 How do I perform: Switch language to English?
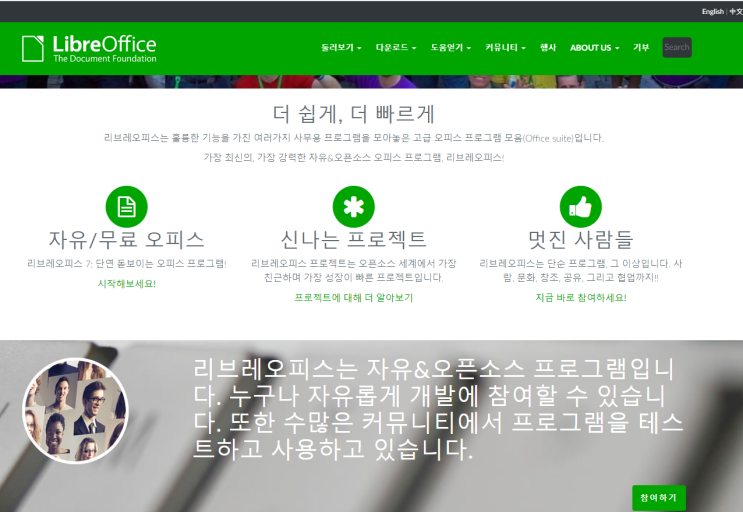click(712, 11)
